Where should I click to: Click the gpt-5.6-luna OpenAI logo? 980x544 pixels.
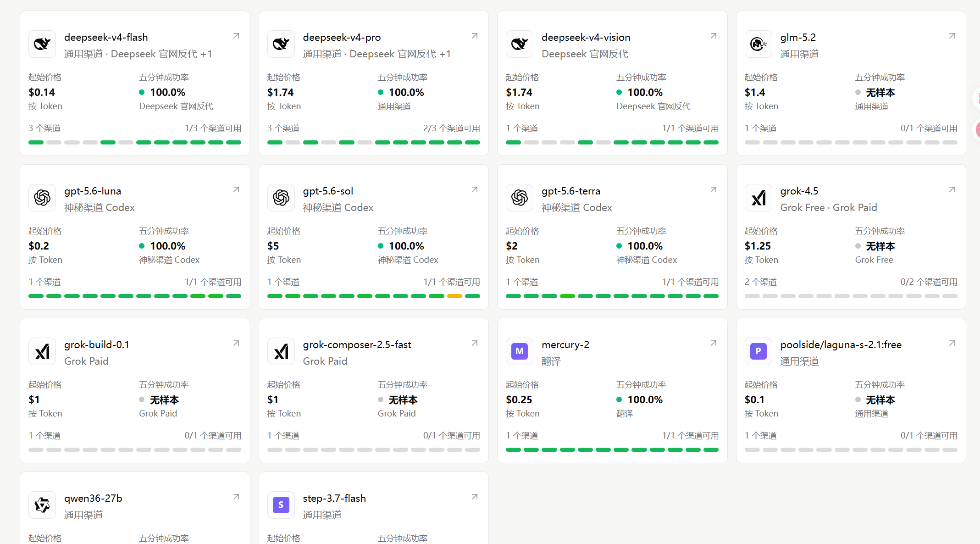[x=42, y=198]
